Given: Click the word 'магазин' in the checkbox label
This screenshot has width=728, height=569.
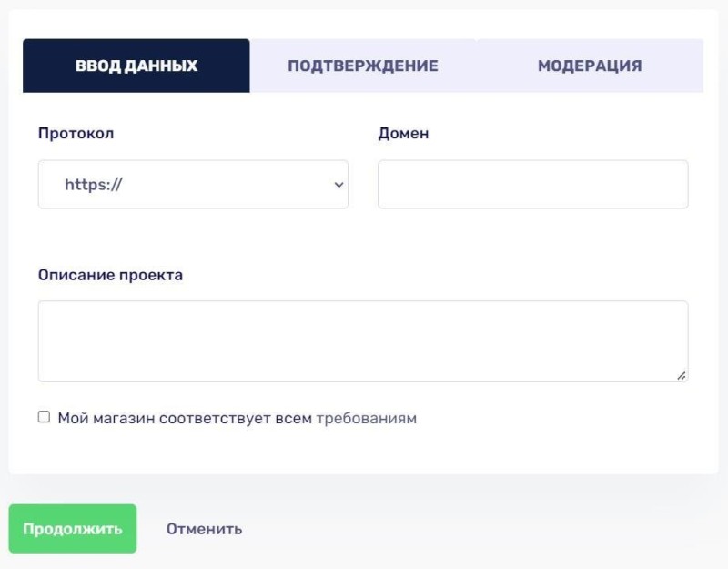Looking at the screenshot, I should coord(126,419).
